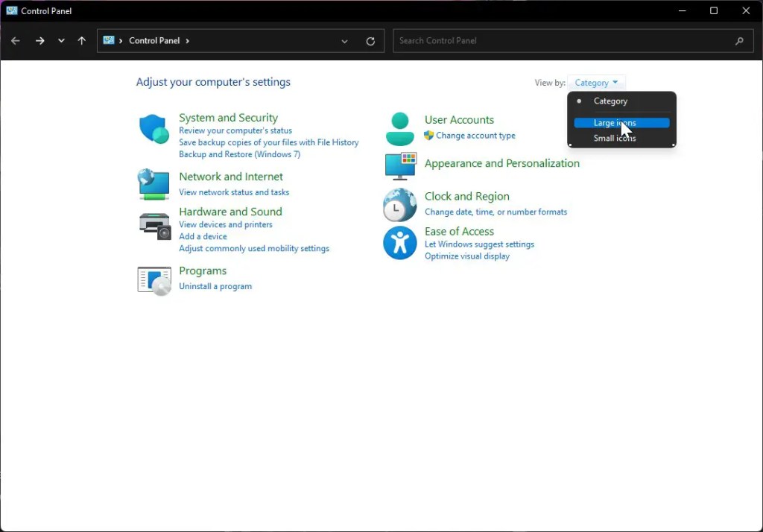Open the Change account type link
Viewport: 763px width, 532px height.
[475, 136]
